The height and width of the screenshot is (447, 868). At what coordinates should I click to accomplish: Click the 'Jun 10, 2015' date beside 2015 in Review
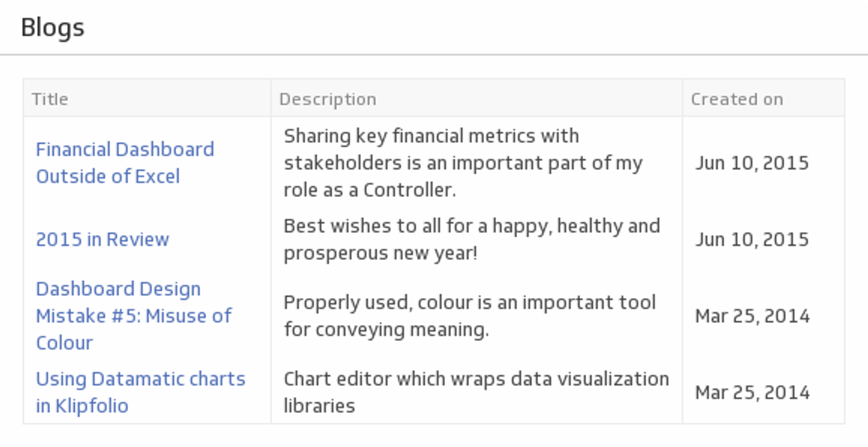pos(753,239)
